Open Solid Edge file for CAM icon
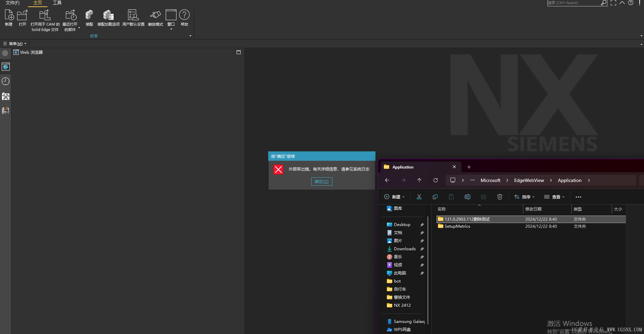The image size is (644, 334). pos(45,15)
